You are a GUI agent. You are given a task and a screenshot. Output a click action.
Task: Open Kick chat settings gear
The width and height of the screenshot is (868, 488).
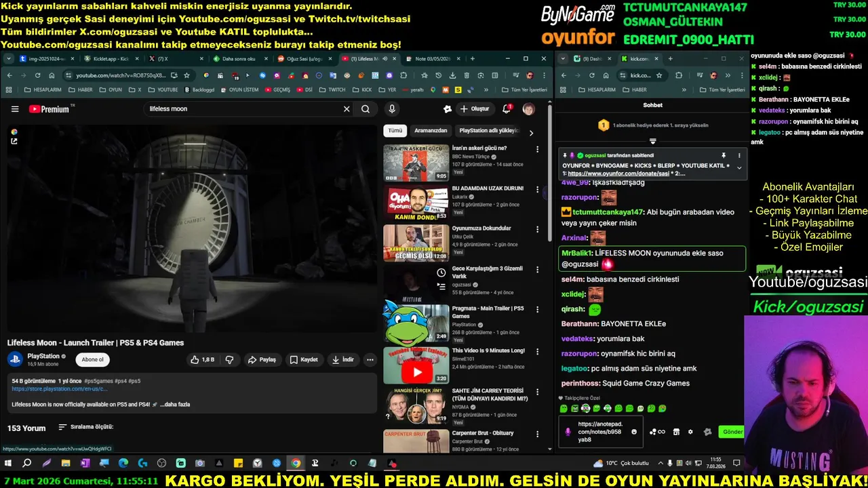pos(690,432)
